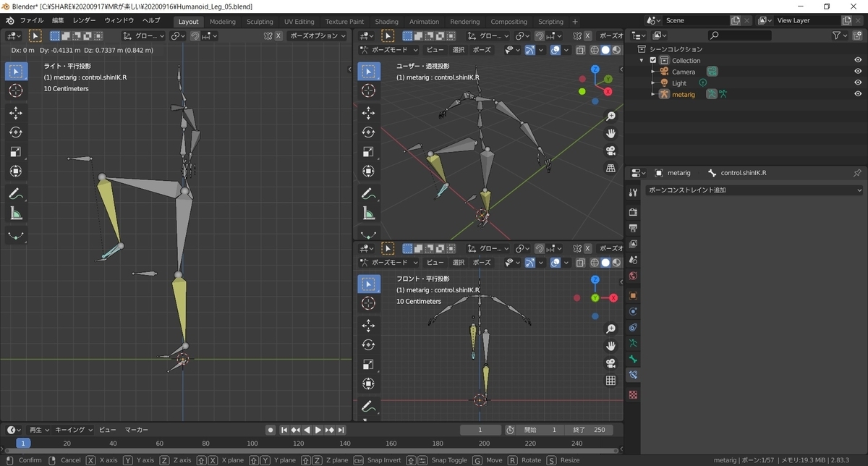Expand the metarig tree item
The height and width of the screenshot is (466, 868).
(x=653, y=94)
